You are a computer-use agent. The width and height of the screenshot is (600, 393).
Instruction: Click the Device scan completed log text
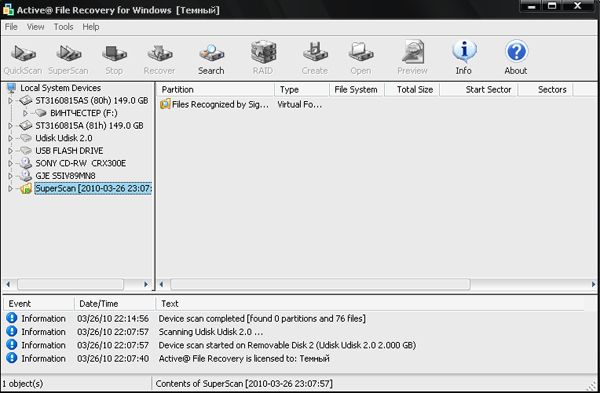tap(262, 318)
